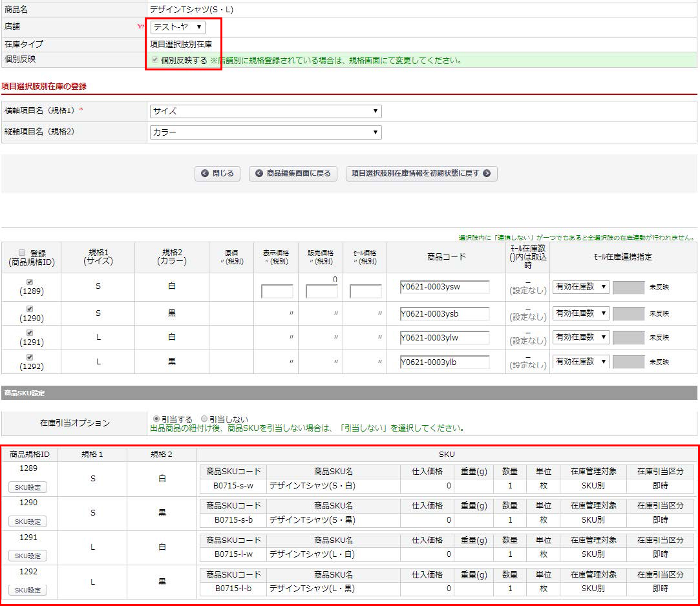Viewport: 700px width, 606px height.
Task: Uncheck the checkbox for spec ID 1291
Action: [28, 333]
